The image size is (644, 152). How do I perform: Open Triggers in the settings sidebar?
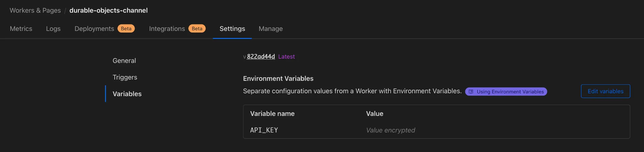tap(125, 77)
